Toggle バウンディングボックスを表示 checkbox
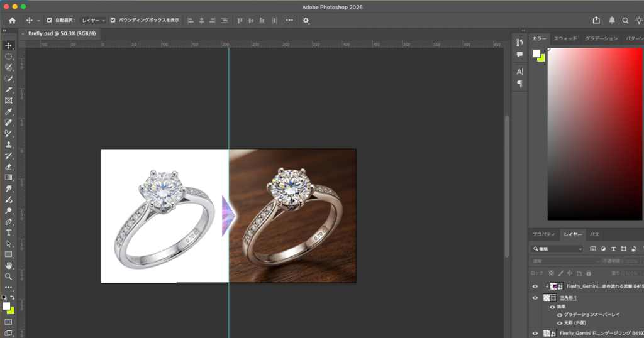This screenshot has width=644, height=338. [113, 20]
